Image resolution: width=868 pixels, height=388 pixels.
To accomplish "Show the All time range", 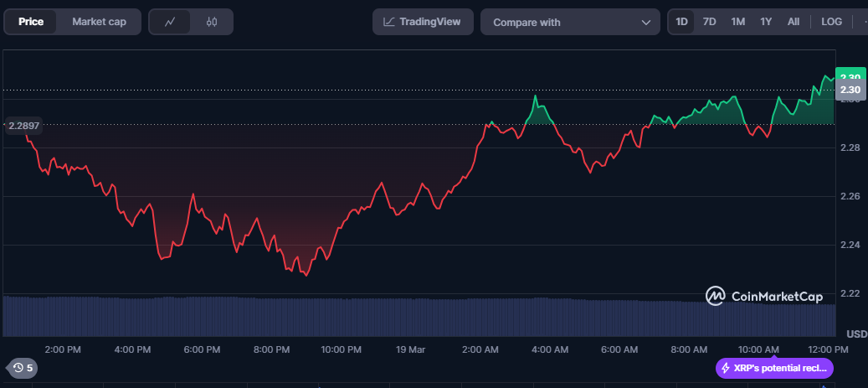I will click(794, 22).
